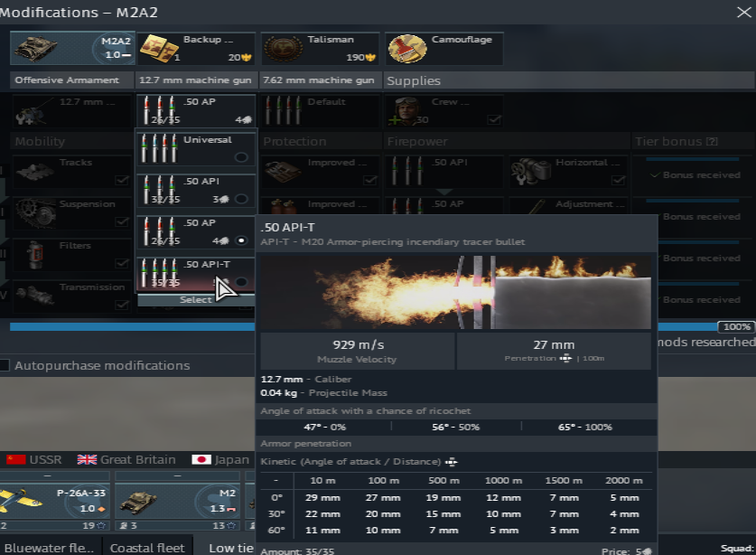Click the Improved protection modification icon
756x555 pixels.
tap(284, 171)
